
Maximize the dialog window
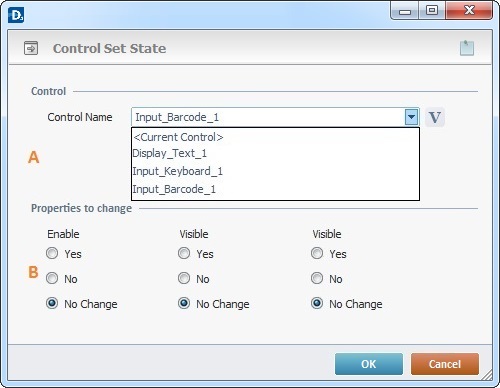[432, 11]
